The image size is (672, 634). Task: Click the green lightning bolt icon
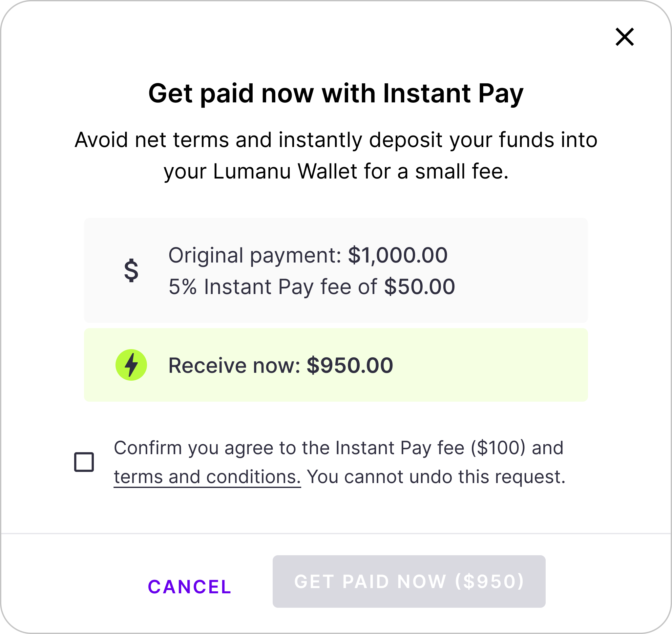[131, 365]
